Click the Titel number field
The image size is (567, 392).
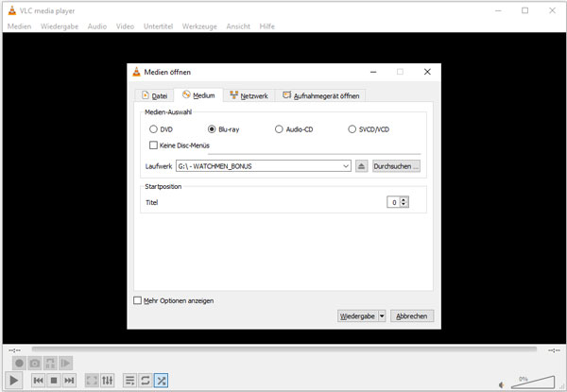[x=394, y=202]
